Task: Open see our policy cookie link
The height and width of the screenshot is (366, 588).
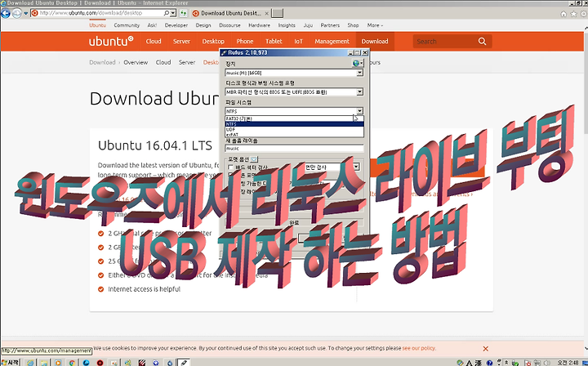Action: tap(418, 348)
